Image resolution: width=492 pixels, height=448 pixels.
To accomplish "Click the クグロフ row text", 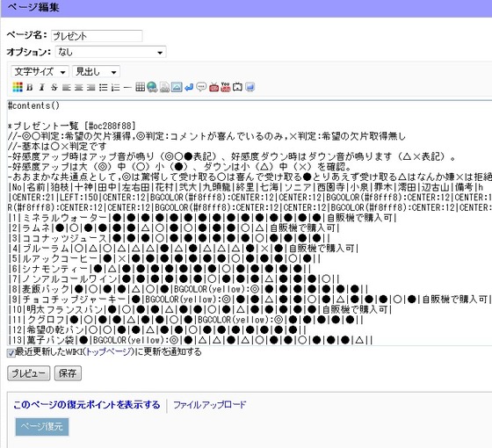I will [185, 320].
